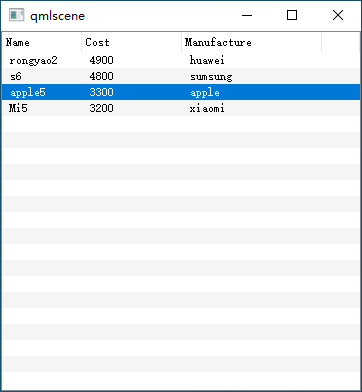
Task: Click the 4800 cost value
Action: pyautogui.click(x=101, y=76)
